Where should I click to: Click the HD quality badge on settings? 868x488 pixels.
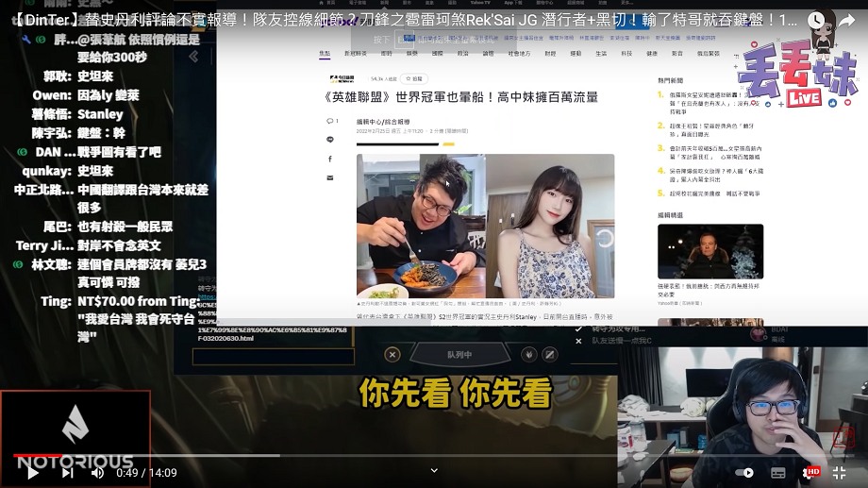(x=813, y=471)
